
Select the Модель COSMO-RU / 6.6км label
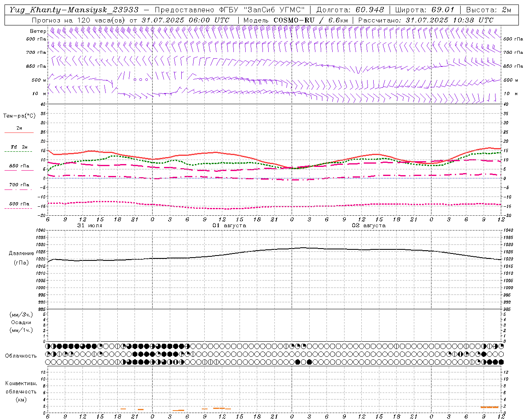coord(295,20)
